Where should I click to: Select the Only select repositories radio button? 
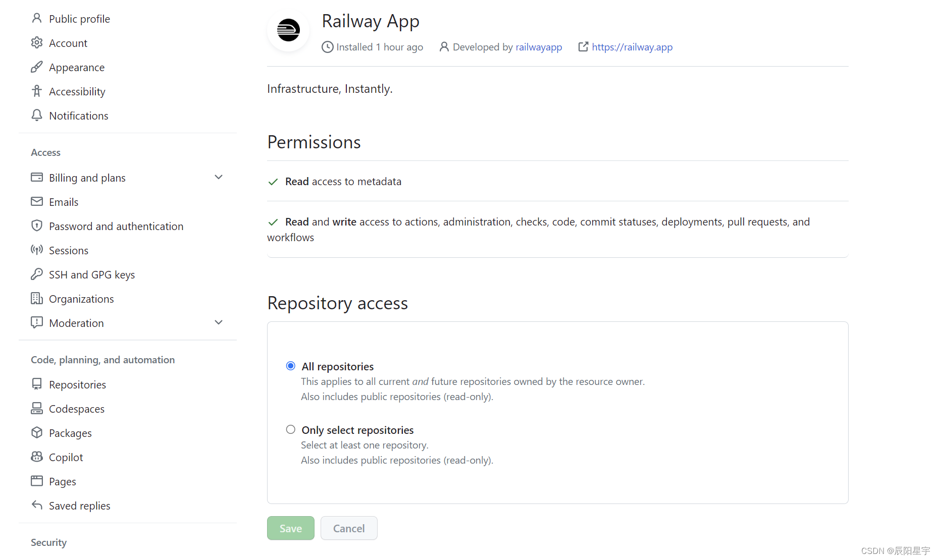pos(291,429)
